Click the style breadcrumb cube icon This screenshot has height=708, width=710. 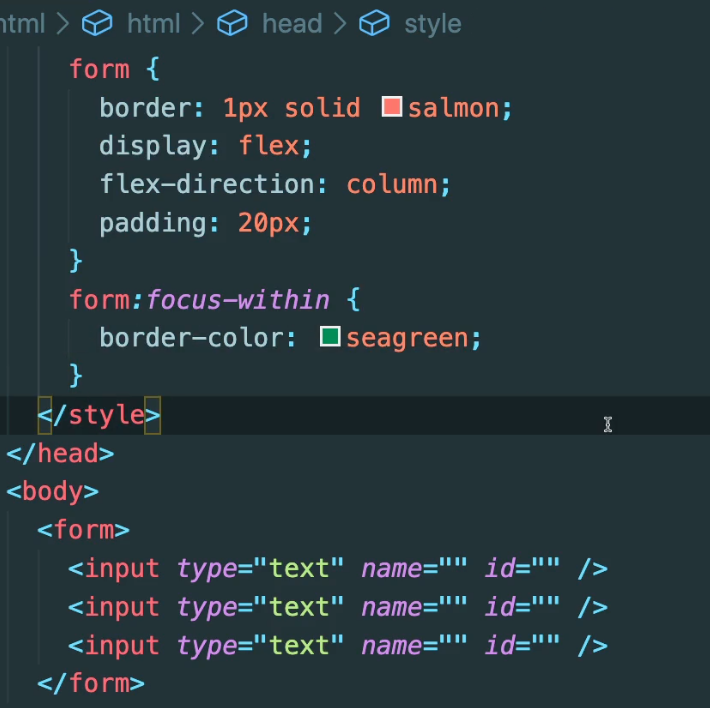(x=374, y=23)
